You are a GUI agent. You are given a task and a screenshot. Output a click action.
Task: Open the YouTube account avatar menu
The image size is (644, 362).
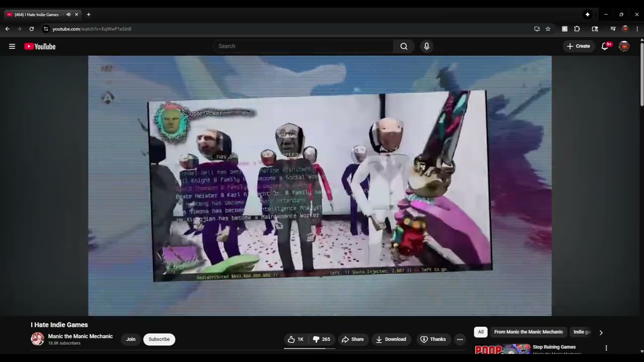tap(624, 46)
